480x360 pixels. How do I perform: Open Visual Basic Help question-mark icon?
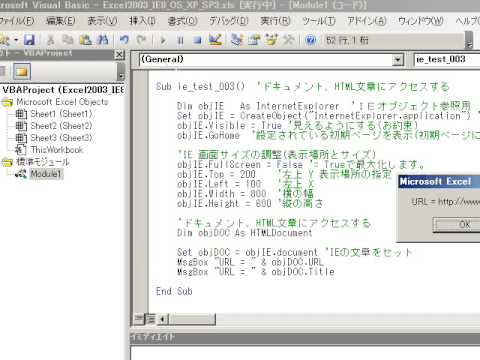(x=310, y=41)
